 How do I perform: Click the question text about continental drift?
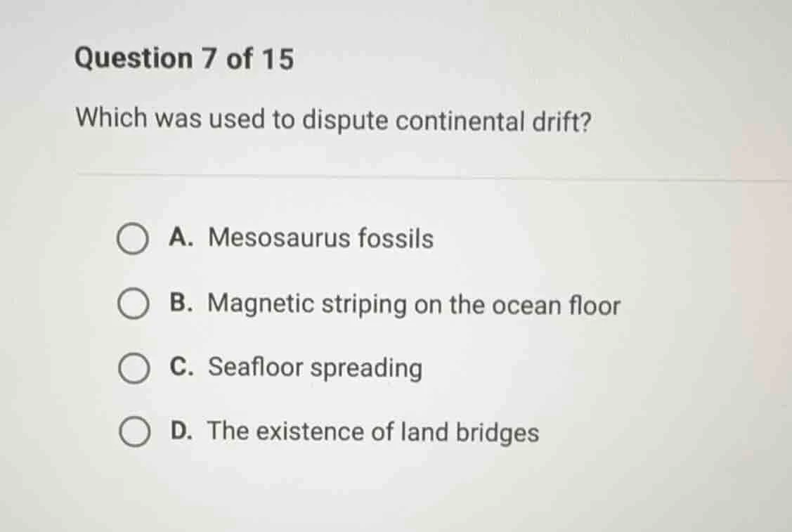(x=334, y=119)
